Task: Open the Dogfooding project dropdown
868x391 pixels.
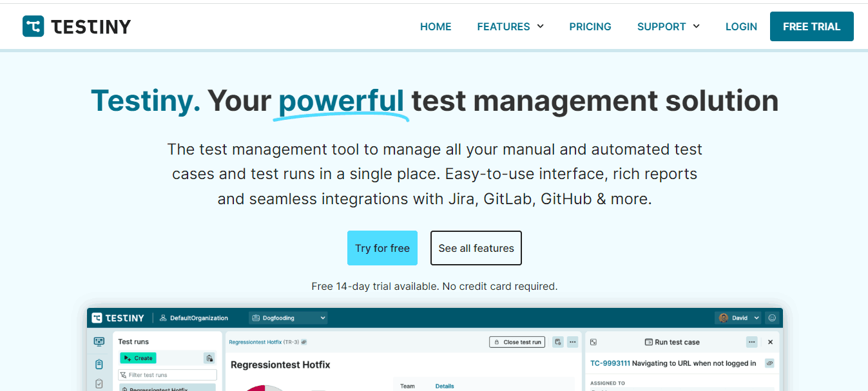Action: (288, 318)
